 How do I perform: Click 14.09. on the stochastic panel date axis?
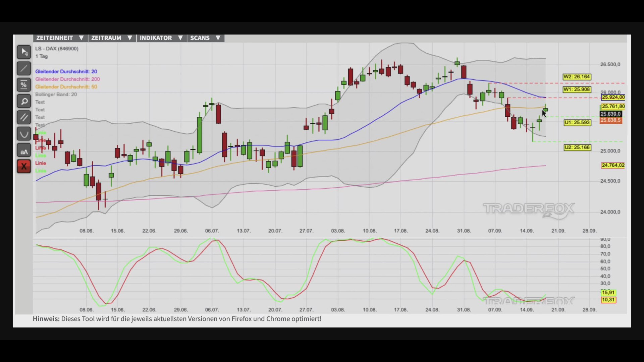(527, 310)
